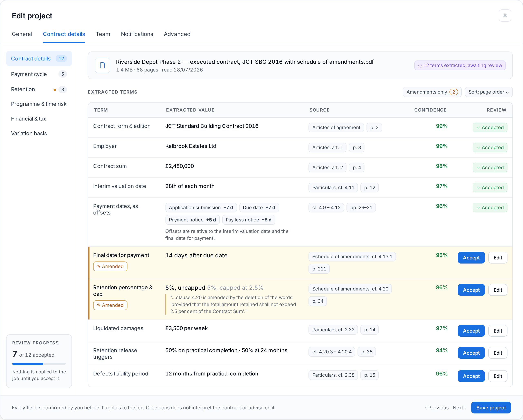Click the contract PDF file name

(245, 62)
